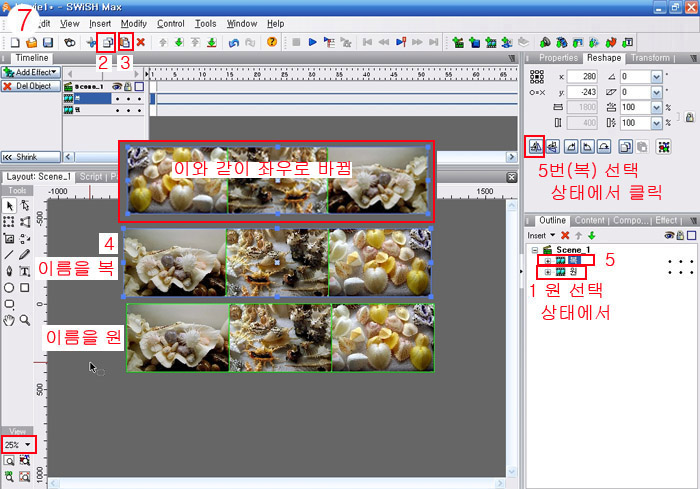The image size is (700, 489).
Task: Select the Text tool
Action: pyautogui.click(x=25, y=271)
